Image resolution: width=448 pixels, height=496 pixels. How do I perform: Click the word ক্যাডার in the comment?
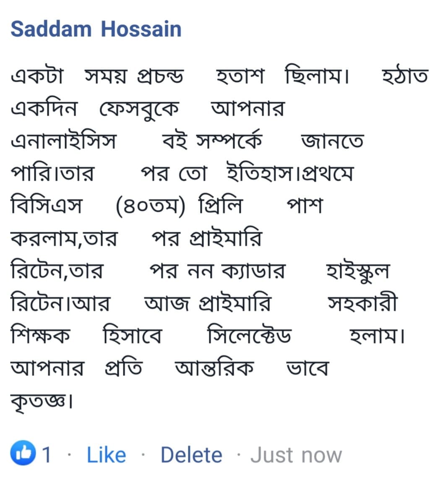[253, 271]
